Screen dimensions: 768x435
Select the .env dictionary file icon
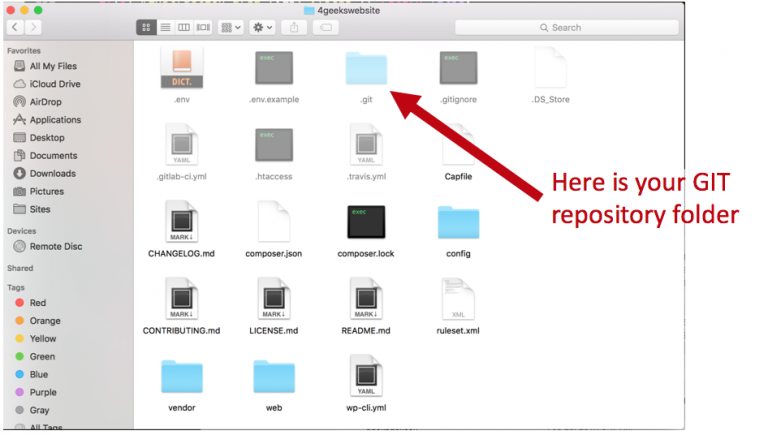tap(182, 69)
